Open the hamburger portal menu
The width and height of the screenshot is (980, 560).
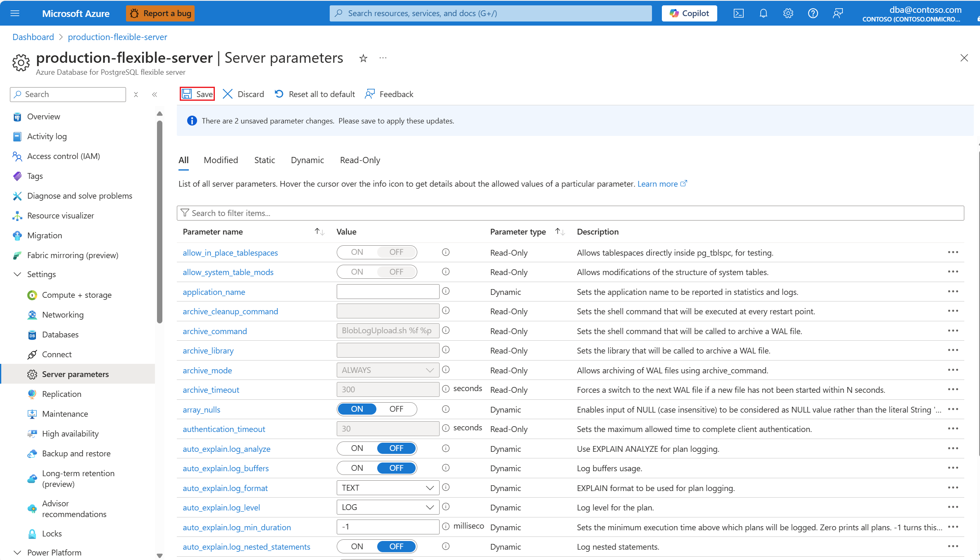click(x=15, y=13)
